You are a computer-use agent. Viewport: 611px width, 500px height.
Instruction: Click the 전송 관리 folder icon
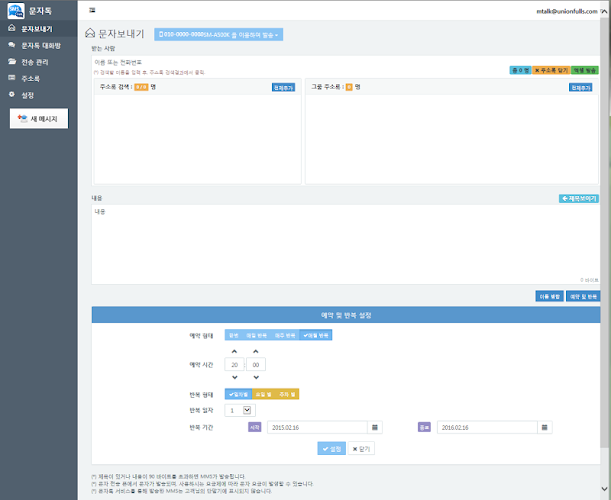(12, 62)
